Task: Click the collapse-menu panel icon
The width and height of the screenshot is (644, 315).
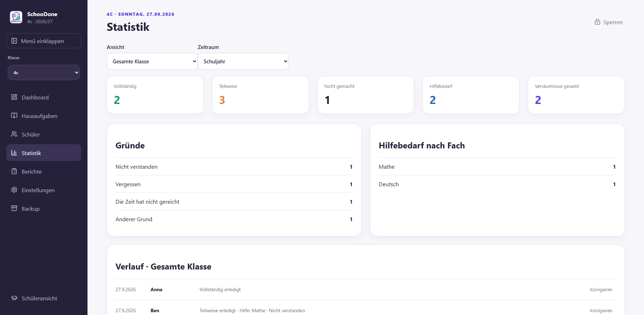Action: pyautogui.click(x=14, y=41)
